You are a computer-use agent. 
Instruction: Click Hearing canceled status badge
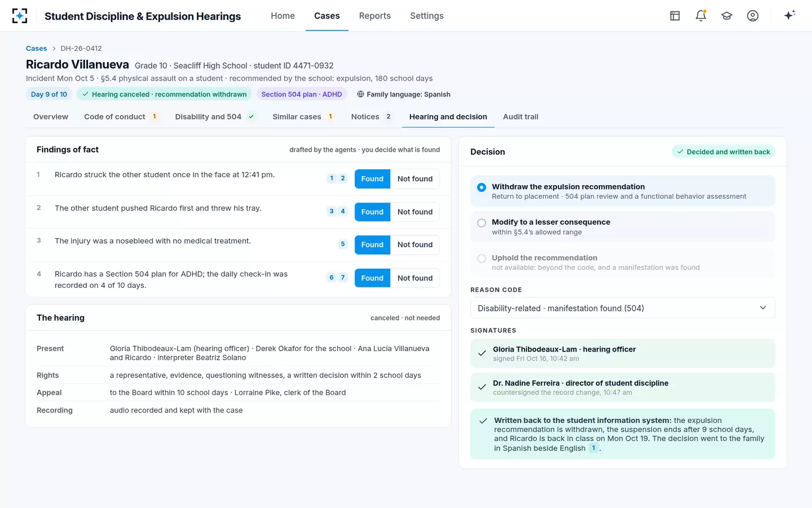(x=164, y=94)
